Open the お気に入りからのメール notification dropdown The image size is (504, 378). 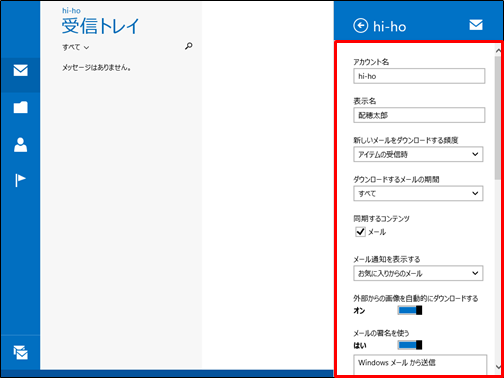coord(418,273)
